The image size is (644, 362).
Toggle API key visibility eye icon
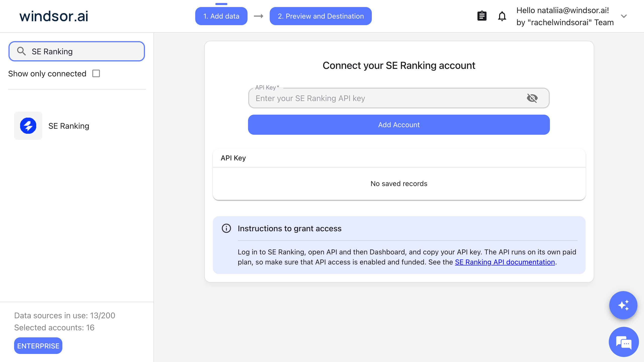(532, 98)
